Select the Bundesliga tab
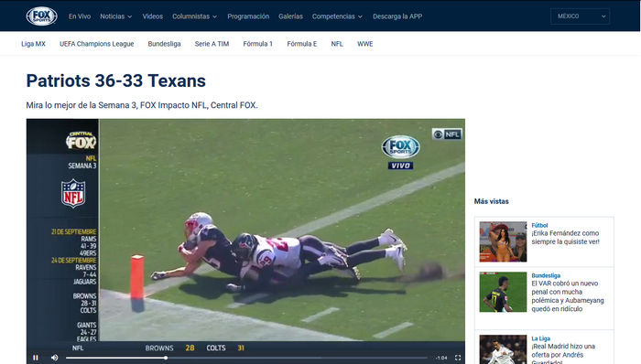Viewport: 641px width, 364px height. [x=164, y=44]
